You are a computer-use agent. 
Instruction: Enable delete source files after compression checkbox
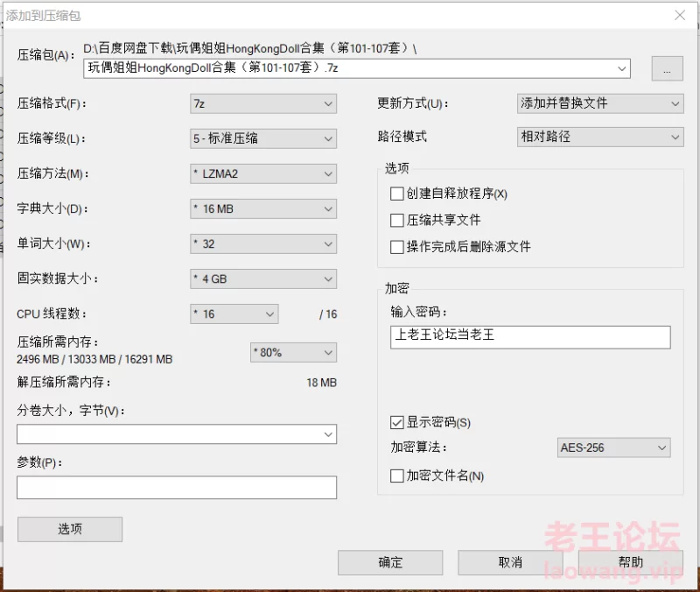click(397, 247)
